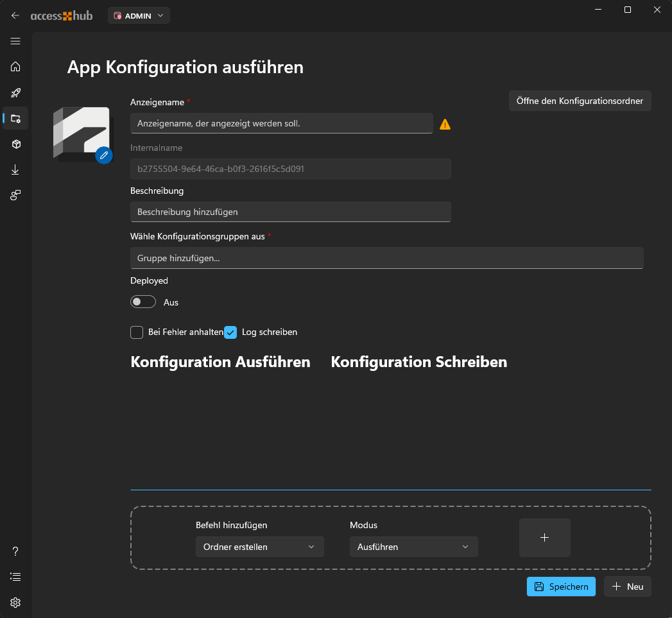This screenshot has width=672, height=618.
Task: Expand the ADMIN role dropdown
Action: click(x=139, y=15)
